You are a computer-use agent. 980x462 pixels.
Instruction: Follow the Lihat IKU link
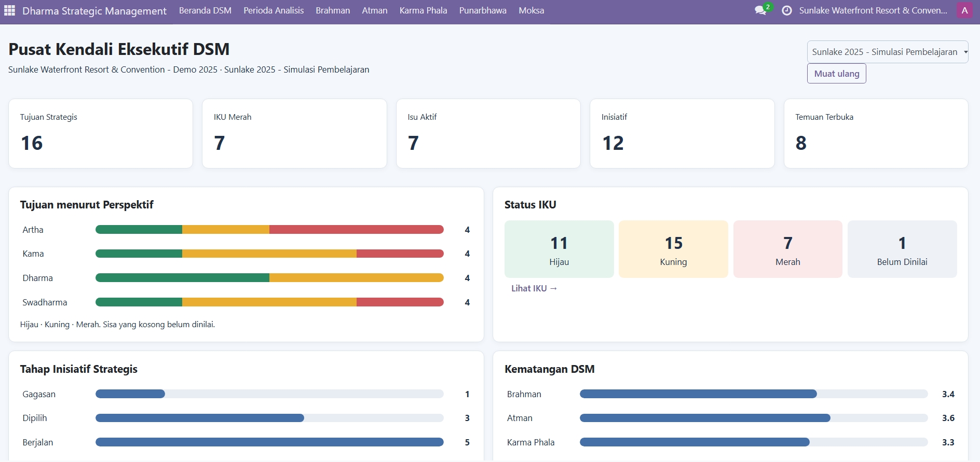(x=534, y=288)
